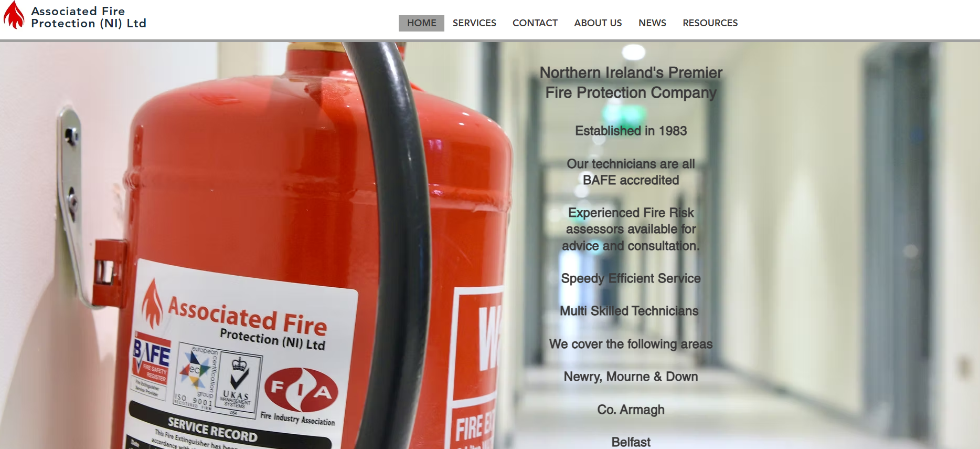Screen dimensions: 980x449
Task: Click the Associated Fire Protection (NI) Ltd title
Action: 89,17
